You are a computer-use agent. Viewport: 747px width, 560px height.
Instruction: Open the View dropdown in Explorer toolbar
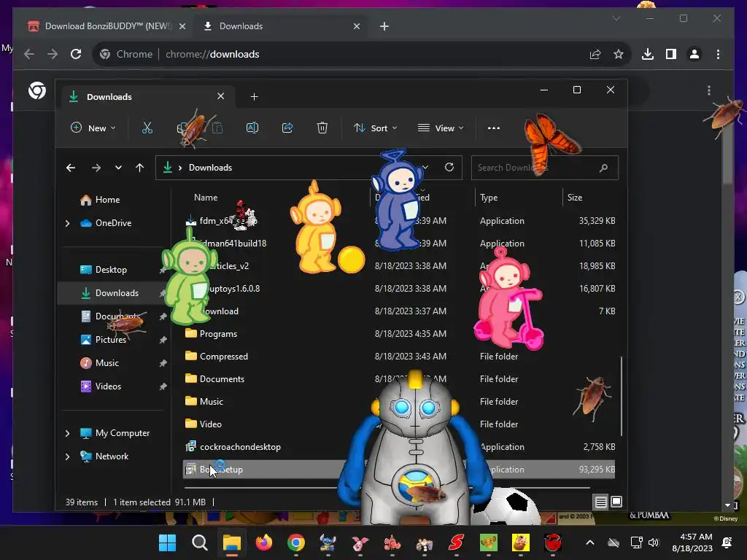tap(441, 128)
